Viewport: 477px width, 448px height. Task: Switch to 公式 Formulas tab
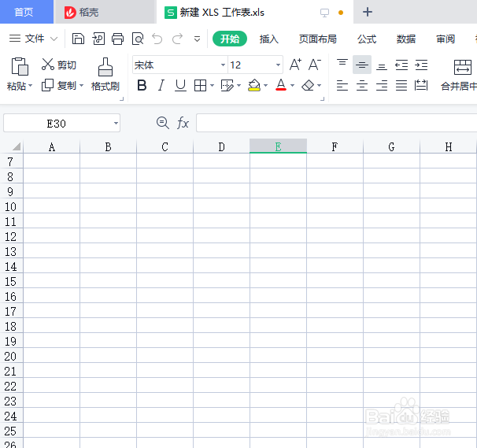point(367,39)
